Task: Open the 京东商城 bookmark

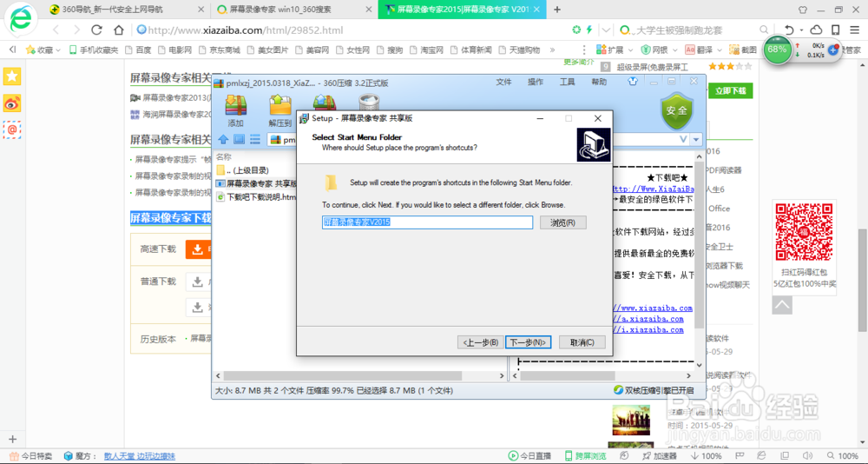Action: [x=220, y=50]
